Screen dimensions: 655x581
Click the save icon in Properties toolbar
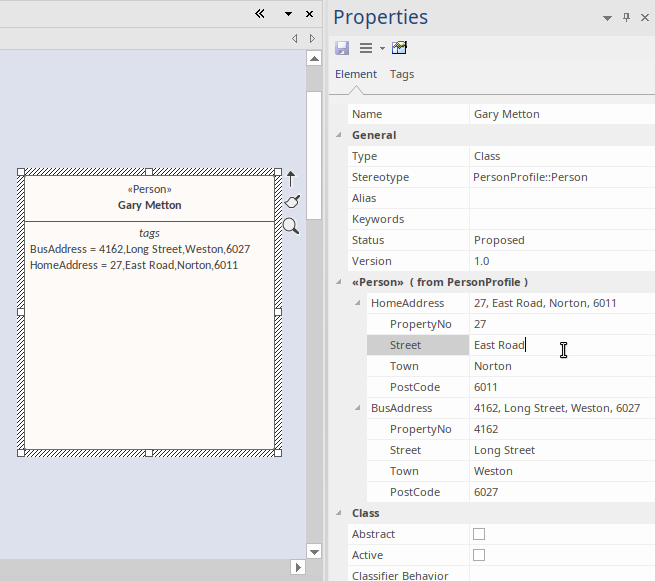(x=342, y=48)
